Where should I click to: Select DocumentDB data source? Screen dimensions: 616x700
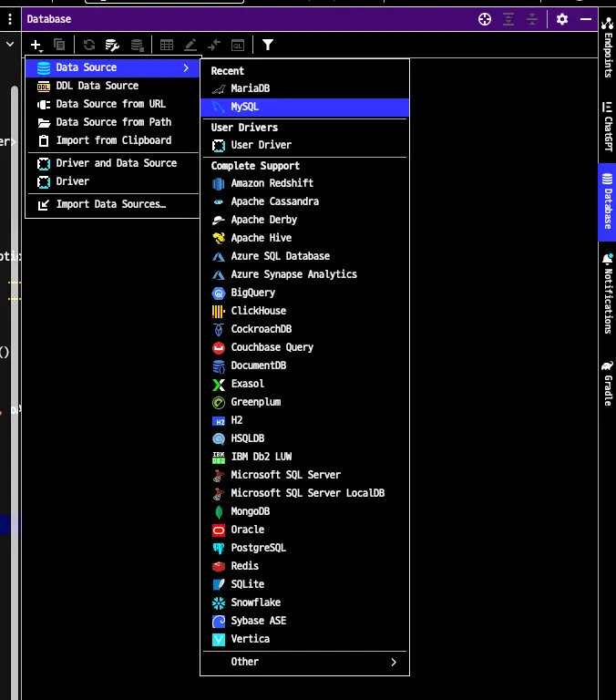[304, 365]
